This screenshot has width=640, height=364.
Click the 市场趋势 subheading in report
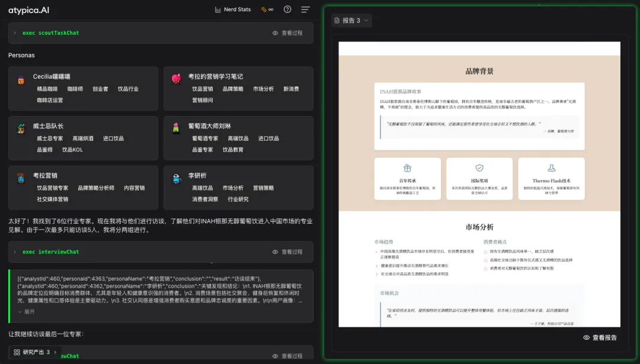click(x=383, y=242)
